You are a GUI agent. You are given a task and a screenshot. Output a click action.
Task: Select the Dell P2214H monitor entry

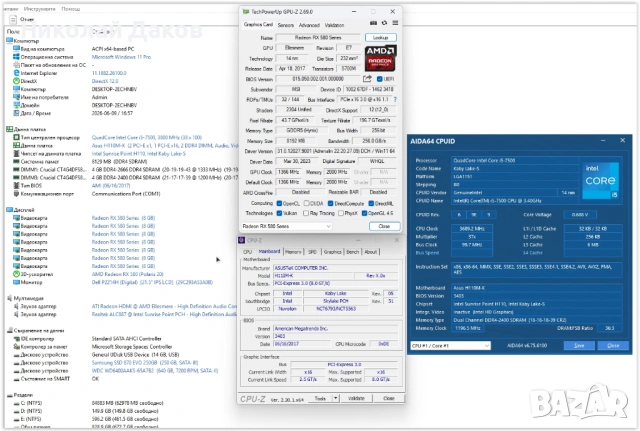click(x=152, y=282)
